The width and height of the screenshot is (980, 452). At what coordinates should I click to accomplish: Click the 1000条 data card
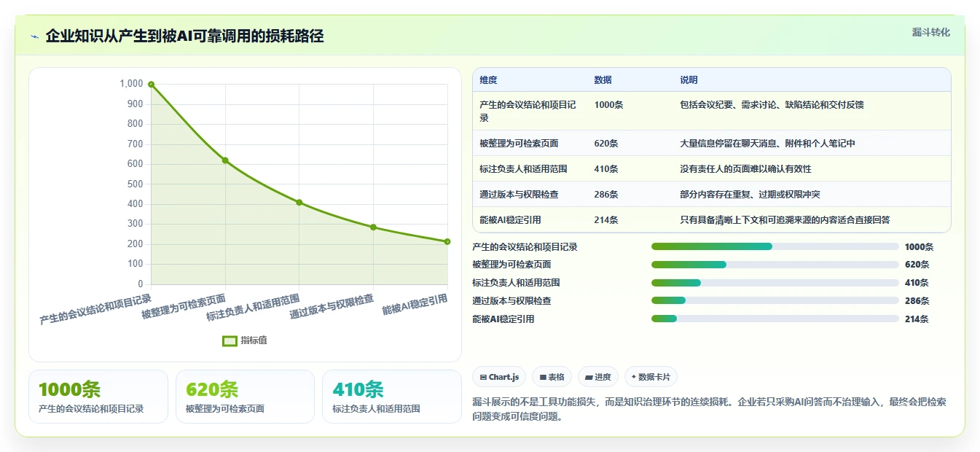pyautogui.click(x=98, y=397)
